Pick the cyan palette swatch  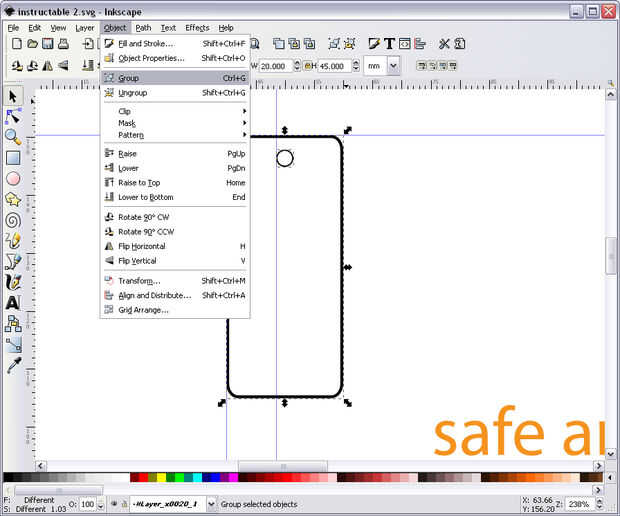click(x=197, y=478)
